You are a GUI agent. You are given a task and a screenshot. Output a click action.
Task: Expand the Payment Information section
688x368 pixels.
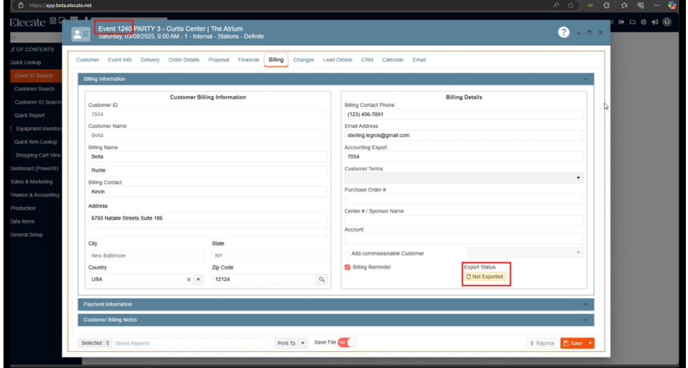336,304
